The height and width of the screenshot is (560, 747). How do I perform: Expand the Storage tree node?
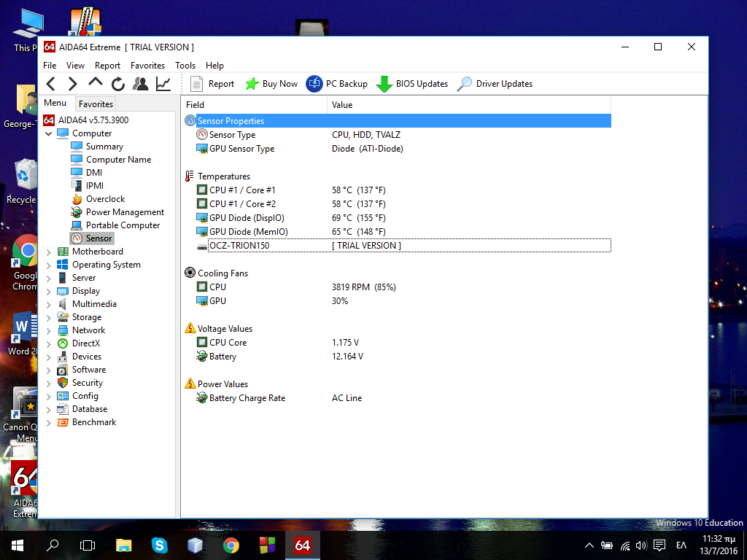pos(48,318)
